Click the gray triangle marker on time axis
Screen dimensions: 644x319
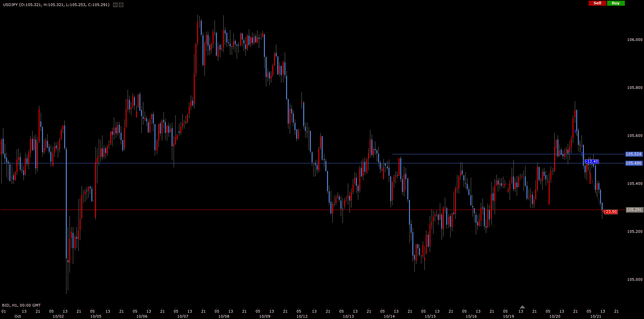(522, 307)
